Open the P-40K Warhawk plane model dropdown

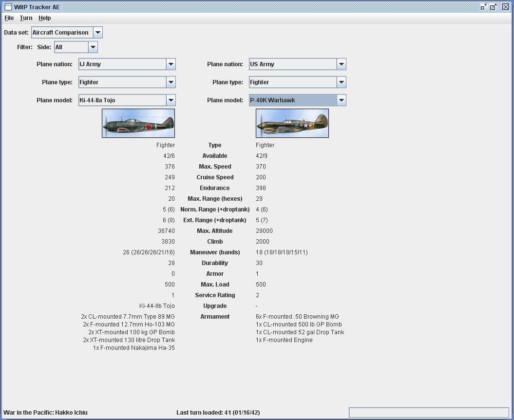coord(298,100)
